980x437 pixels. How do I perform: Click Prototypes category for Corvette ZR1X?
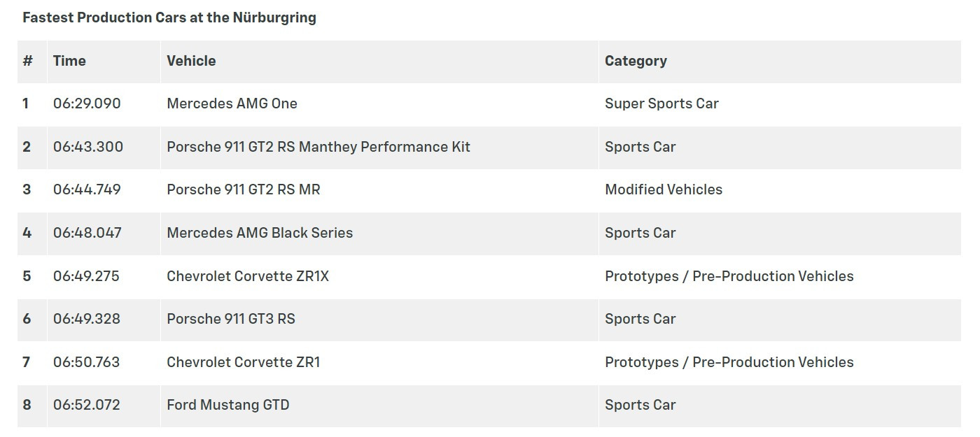[x=729, y=276]
